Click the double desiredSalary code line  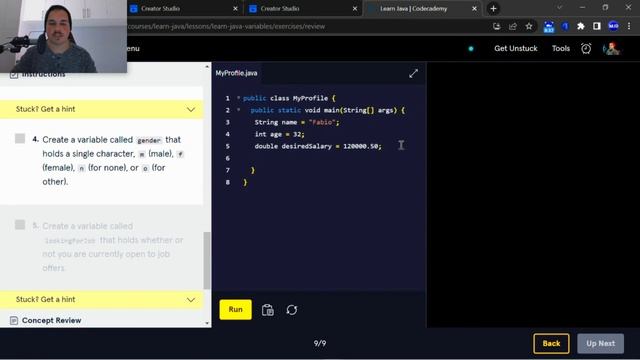click(318, 146)
